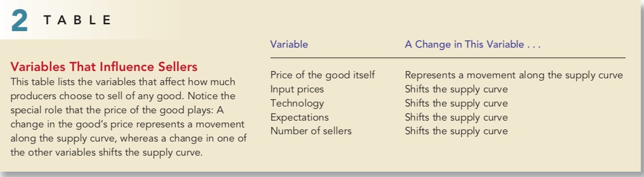Click the caption line 'producers choose to sell'
The image size is (644, 177).
(123, 95)
